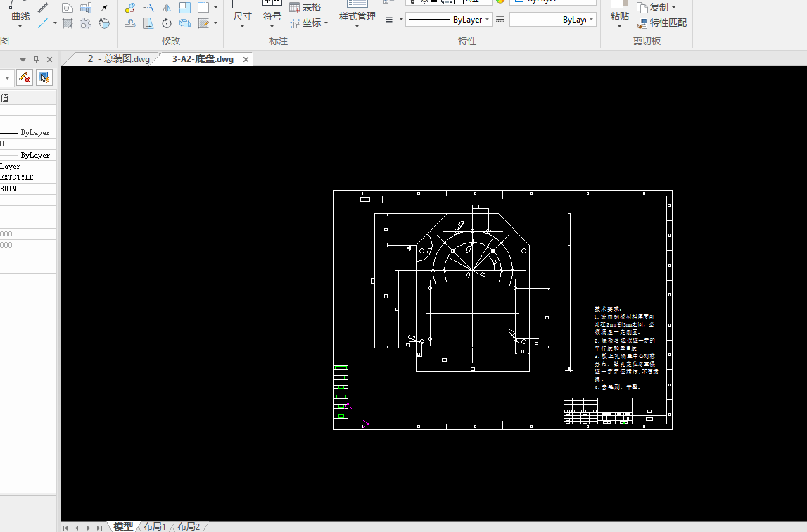This screenshot has width=807, height=532.
Task: Click the trim/break line icon
Action: coord(148,7)
